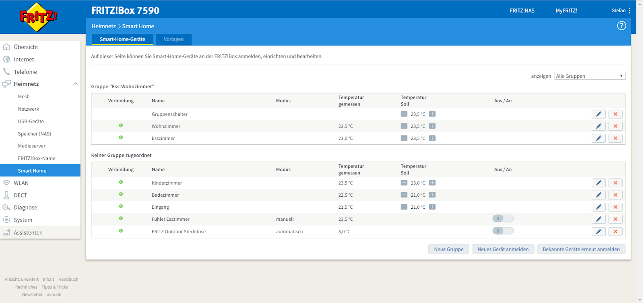Remove the FRITZ Outdoor Steckdose device
Screen dimensions: 644x303
615,232
